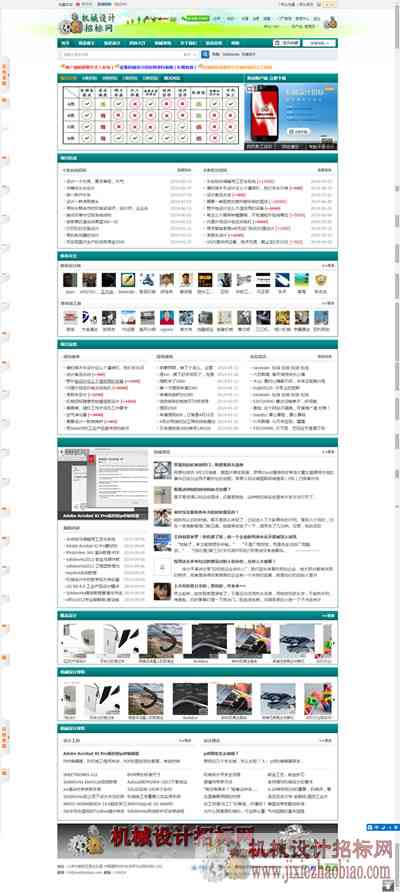Image resolution: width=400 pixels, height=892 pixels.
Task: Click the gold shield avatar ending the first member row
Action: tap(321, 280)
